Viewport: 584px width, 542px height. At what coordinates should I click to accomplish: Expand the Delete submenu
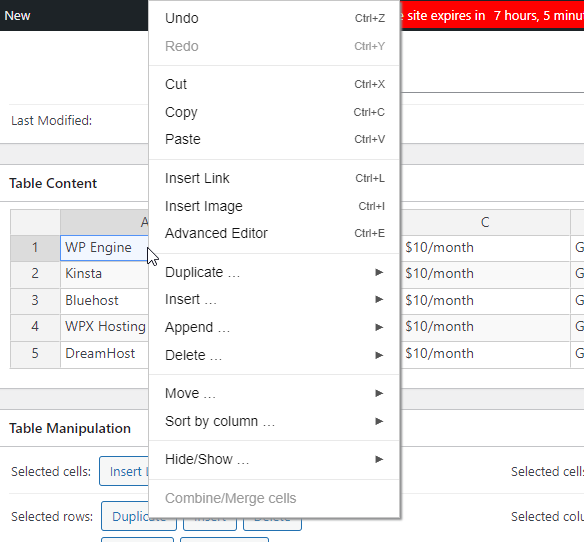(x=274, y=355)
